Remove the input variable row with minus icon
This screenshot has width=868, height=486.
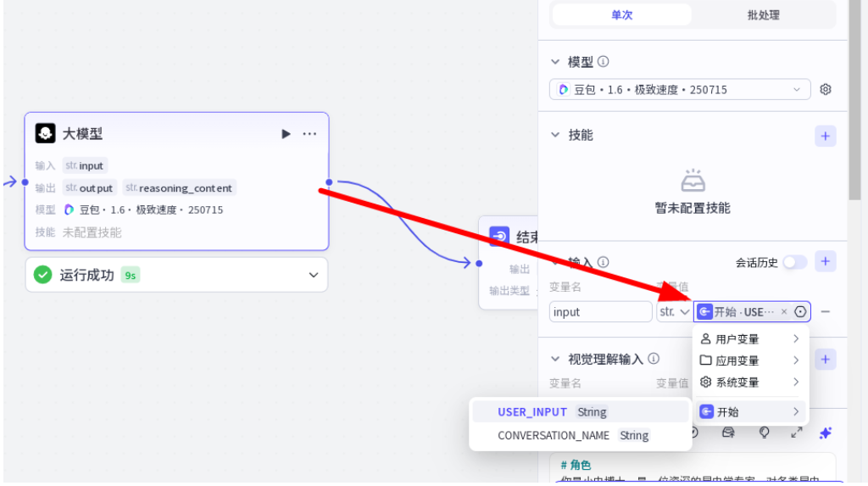tap(826, 311)
